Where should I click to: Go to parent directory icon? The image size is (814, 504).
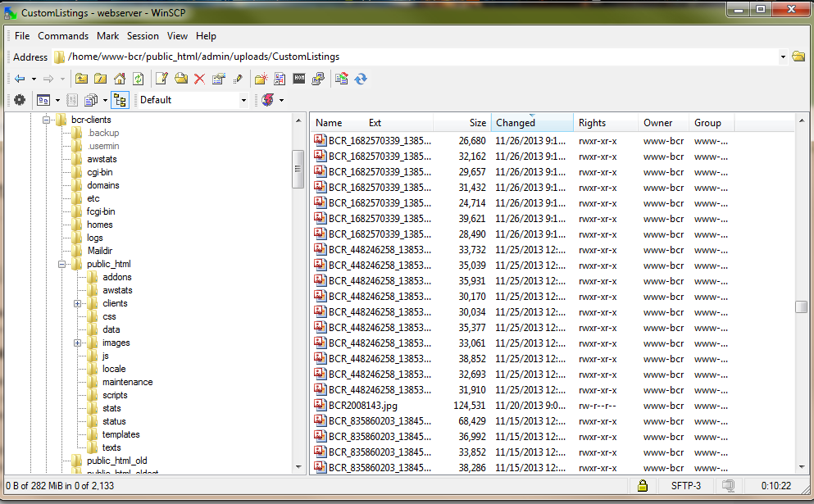coord(81,79)
